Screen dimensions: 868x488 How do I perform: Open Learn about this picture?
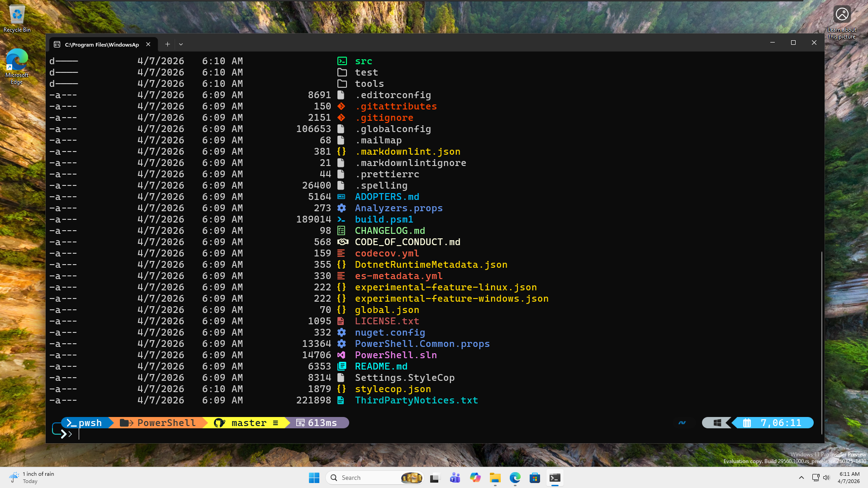(x=842, y=23)
